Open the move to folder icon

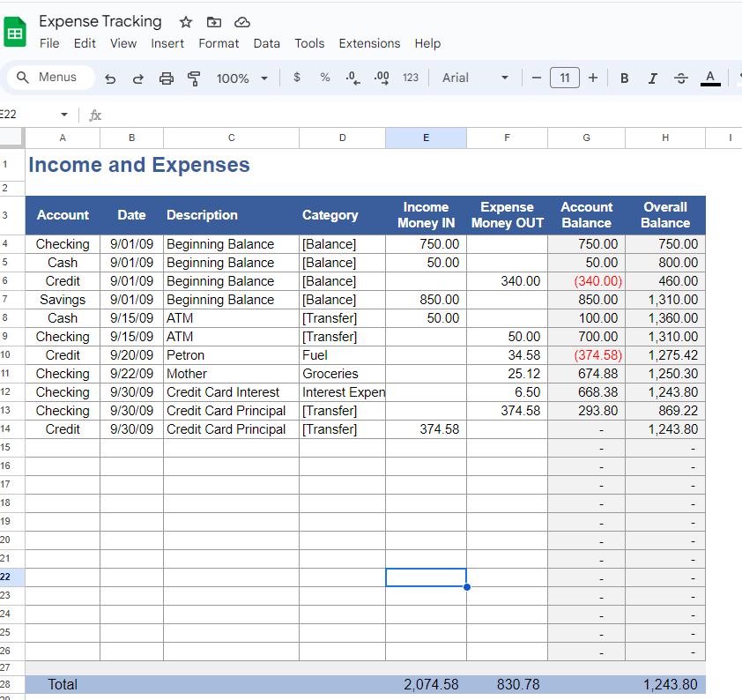pyautogui.click(x=214, y=22)
